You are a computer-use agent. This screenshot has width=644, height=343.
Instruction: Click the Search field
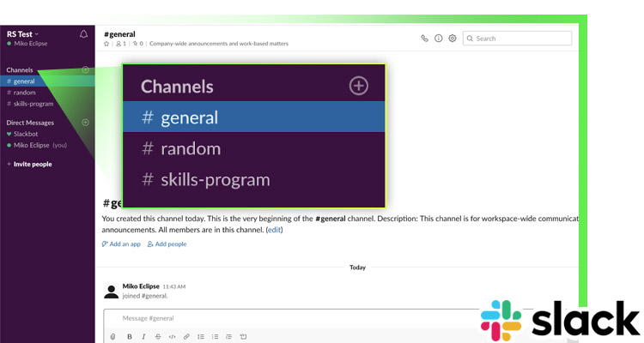click(517, 38)
